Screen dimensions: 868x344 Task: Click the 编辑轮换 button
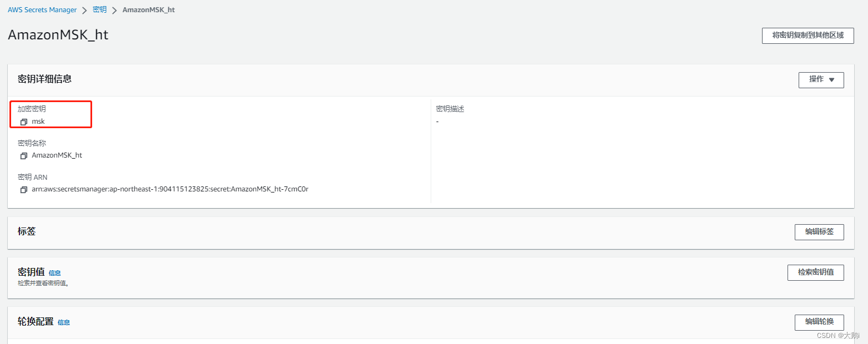(819, 322)
